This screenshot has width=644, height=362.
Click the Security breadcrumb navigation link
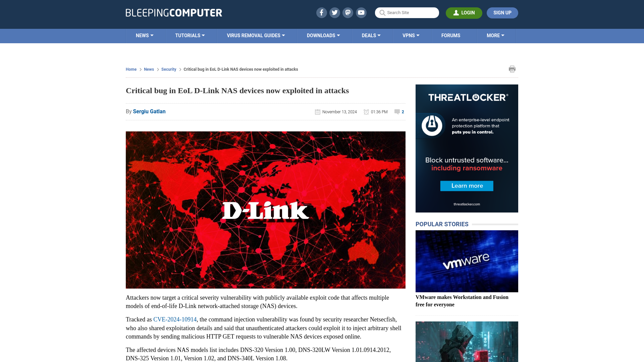click(168, 69)
